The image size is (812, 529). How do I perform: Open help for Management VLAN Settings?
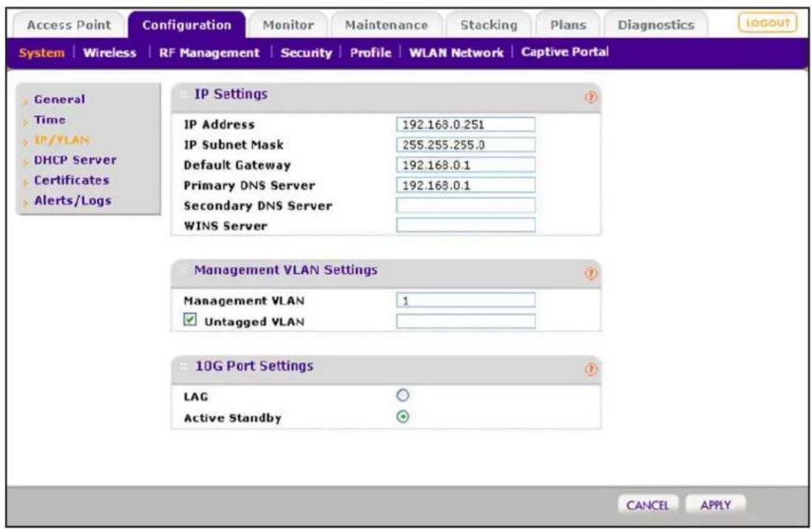[591, 273]
